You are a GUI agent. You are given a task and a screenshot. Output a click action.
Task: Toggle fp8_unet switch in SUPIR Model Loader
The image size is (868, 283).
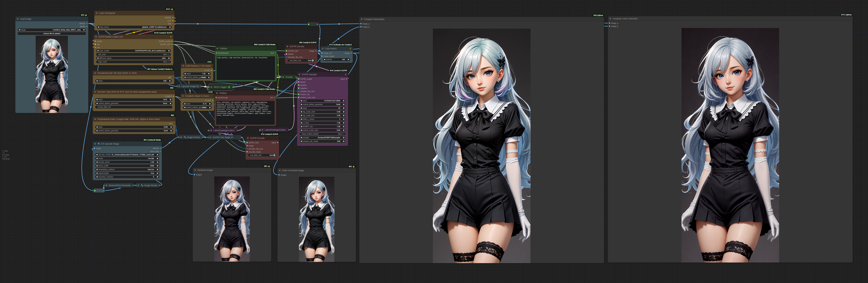click(x=168, y=54)
